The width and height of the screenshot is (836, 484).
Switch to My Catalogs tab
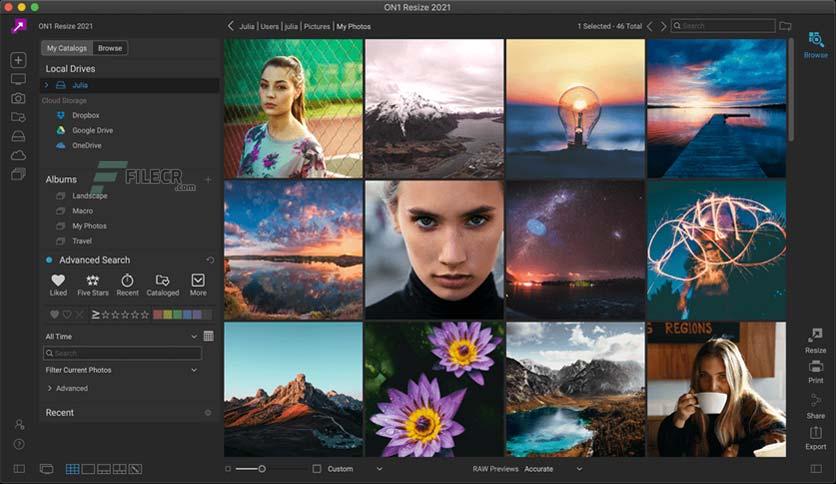(67, 48)
